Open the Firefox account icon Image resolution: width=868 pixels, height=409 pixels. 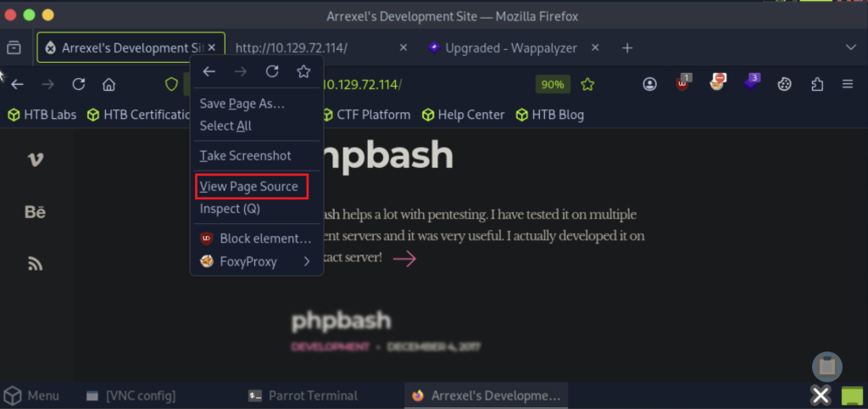(x=649, y=84)
